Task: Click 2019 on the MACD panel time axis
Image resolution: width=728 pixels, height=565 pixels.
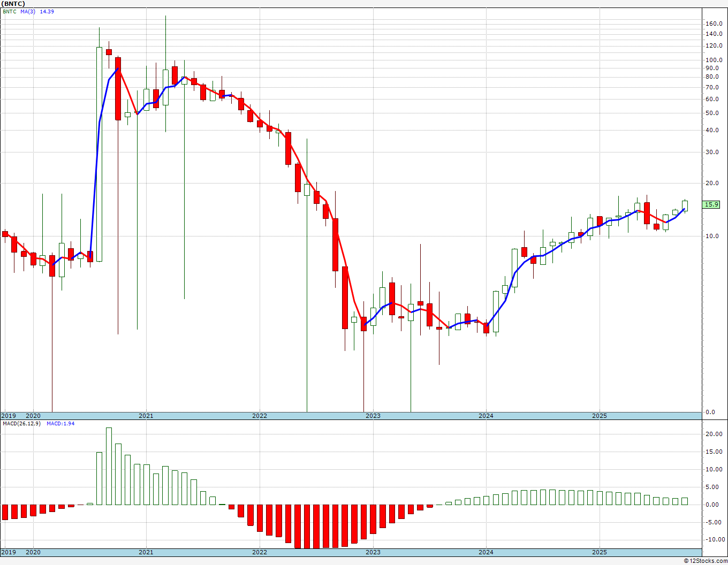Action: pos(8,552)
